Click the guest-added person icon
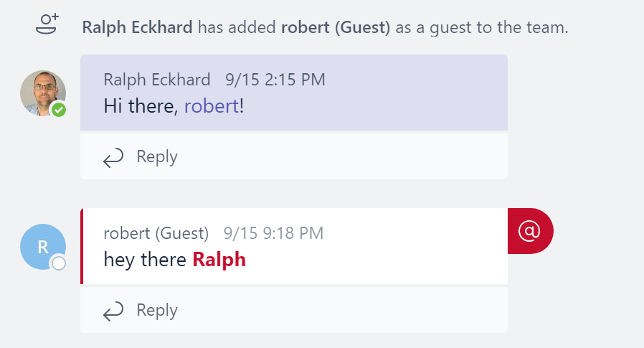The height and width of the screenshot is (348, 644). point(47,24)
